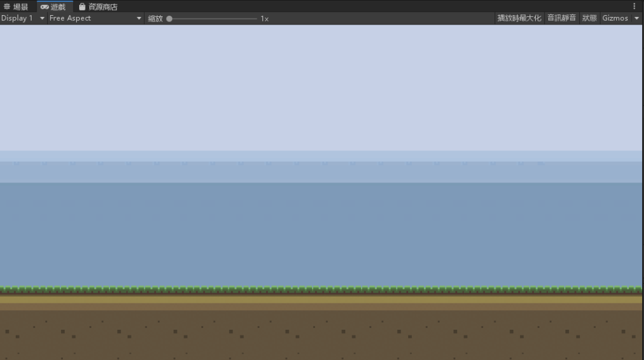Toggle the 狀態 statistics overlay
Viewport: 644px width, 360px height.
(x=589, y=18)
